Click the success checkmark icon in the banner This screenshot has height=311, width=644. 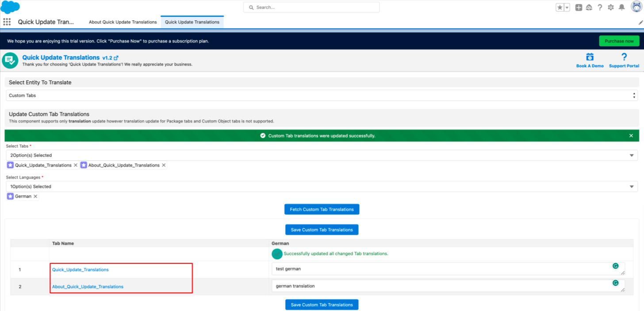click(x=263, y=136)
